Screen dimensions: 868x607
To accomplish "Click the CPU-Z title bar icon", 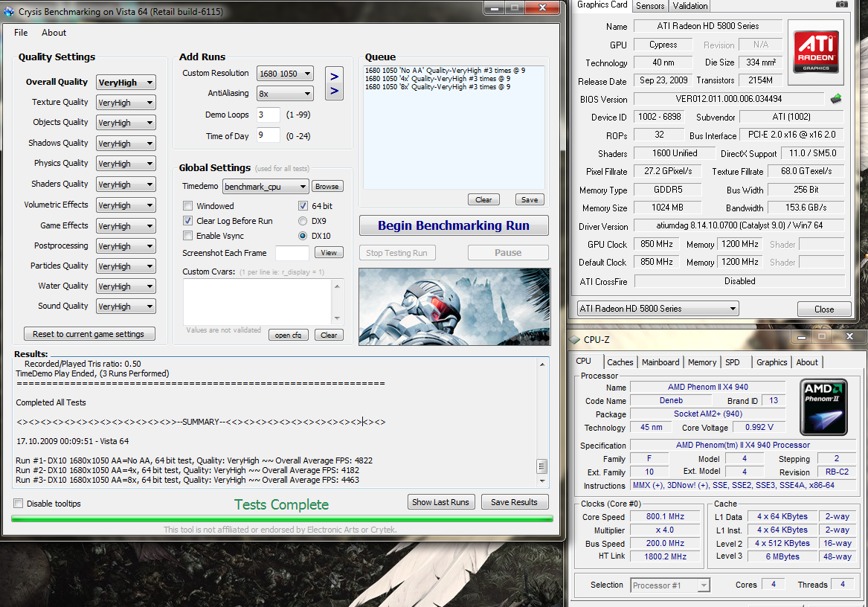I will point(575,339).
